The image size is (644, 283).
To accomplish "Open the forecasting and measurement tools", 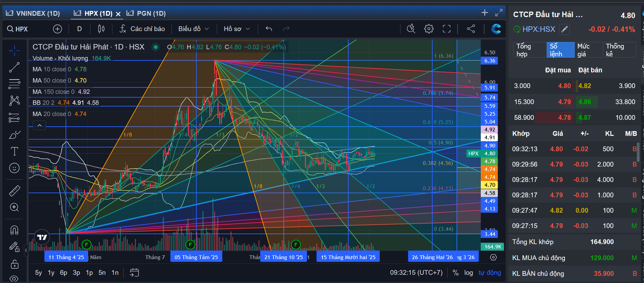I will point(14,117).
